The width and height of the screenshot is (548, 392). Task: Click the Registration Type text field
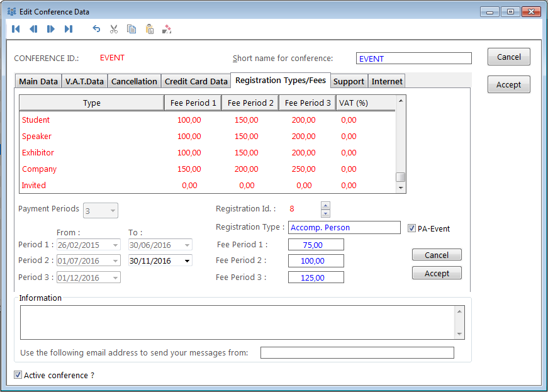(344, 228)
